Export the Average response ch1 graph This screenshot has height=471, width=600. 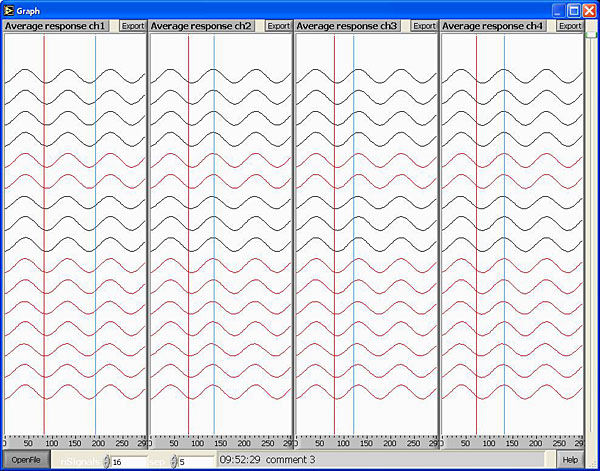click(133, 26)
